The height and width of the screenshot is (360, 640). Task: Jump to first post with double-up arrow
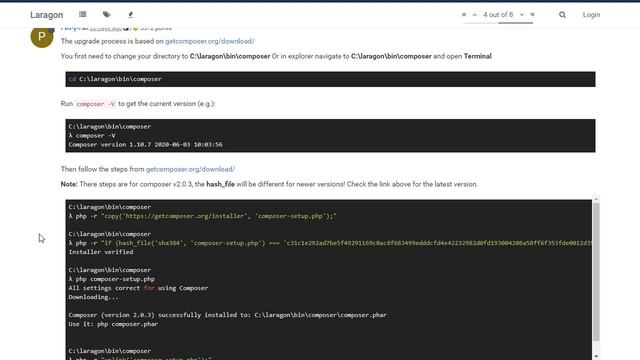(464, 15)
